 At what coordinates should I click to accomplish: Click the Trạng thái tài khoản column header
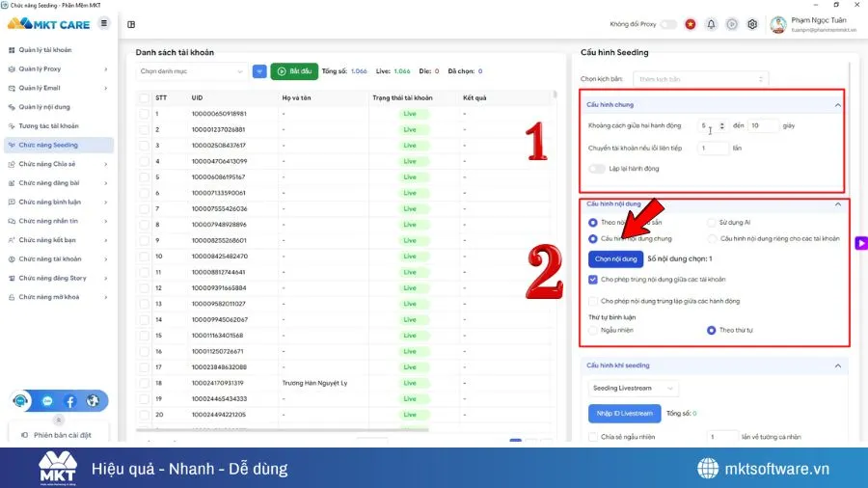[x=402, y=98]
